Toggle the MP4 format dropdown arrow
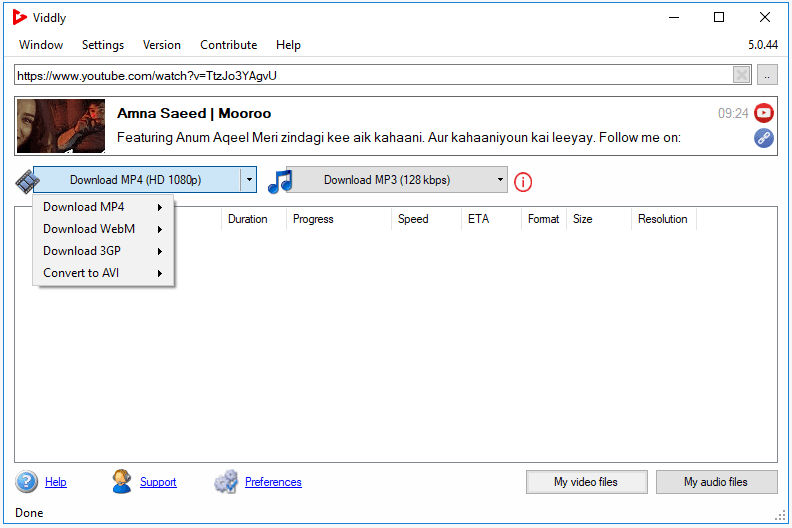Viewport: 792px width, 528px height. [x=249, y=180]
